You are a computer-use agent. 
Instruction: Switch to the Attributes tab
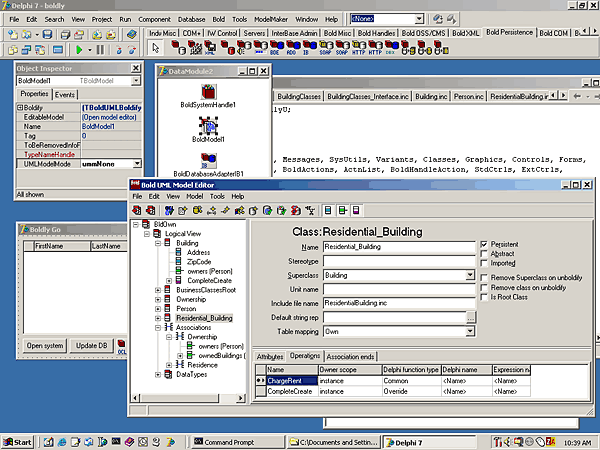[x=270, y=357]
